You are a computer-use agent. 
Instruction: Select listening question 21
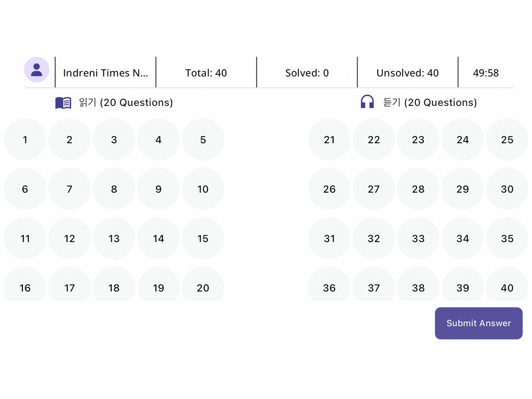point(329,139)
